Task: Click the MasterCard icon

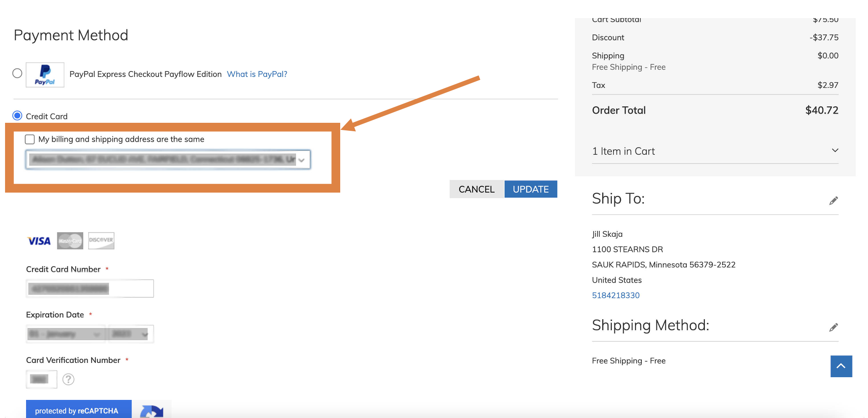Action: click(69, 241)
